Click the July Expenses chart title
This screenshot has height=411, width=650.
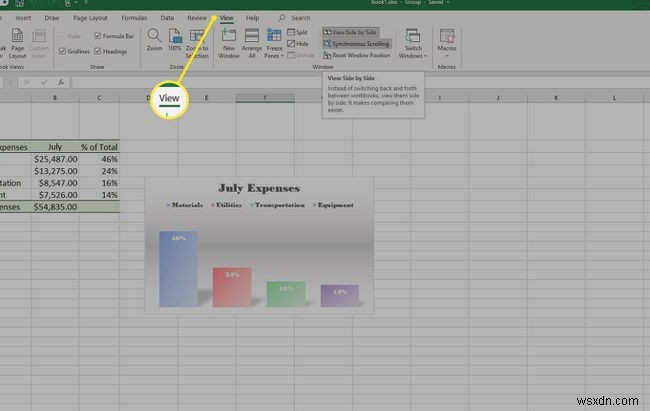[259, 188]
